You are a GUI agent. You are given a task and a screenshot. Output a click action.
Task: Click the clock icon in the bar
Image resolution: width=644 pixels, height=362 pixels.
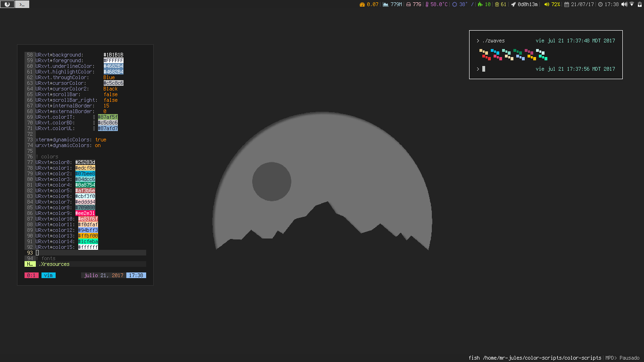point(600,4)
